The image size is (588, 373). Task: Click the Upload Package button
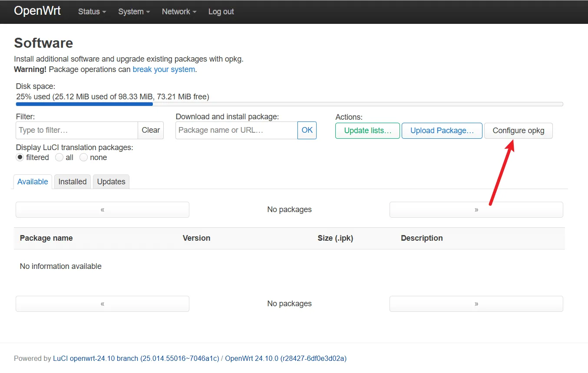[442, 131]
